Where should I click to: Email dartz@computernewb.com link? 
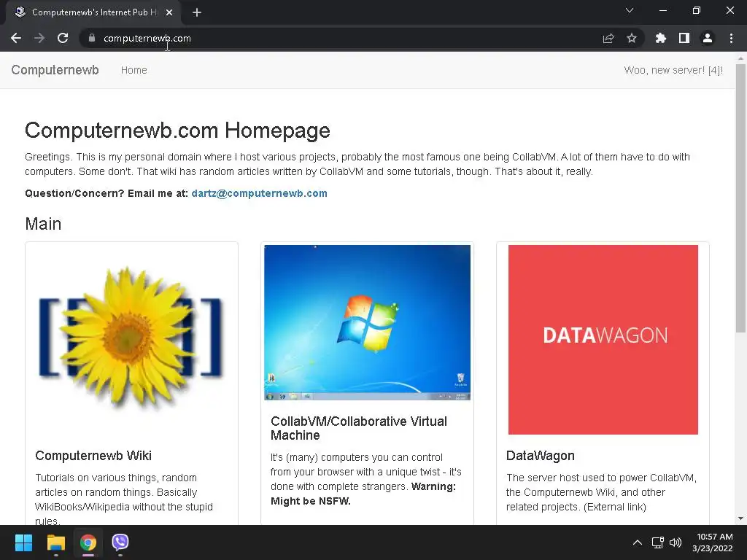pyautogui.click(x=259, y=193)
